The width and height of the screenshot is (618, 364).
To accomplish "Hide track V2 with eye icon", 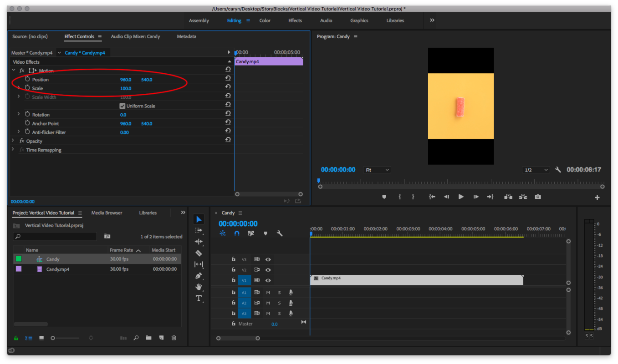I will (268, 270).
